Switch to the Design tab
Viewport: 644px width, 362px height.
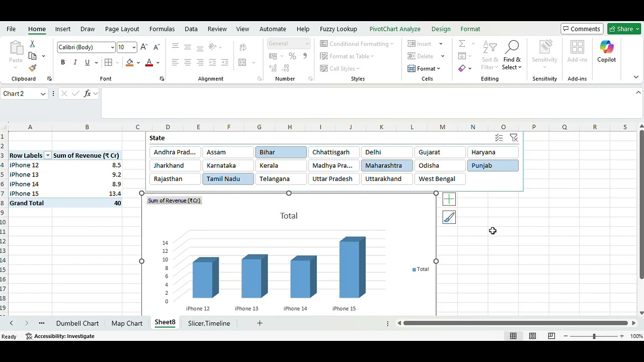point(441,29)
